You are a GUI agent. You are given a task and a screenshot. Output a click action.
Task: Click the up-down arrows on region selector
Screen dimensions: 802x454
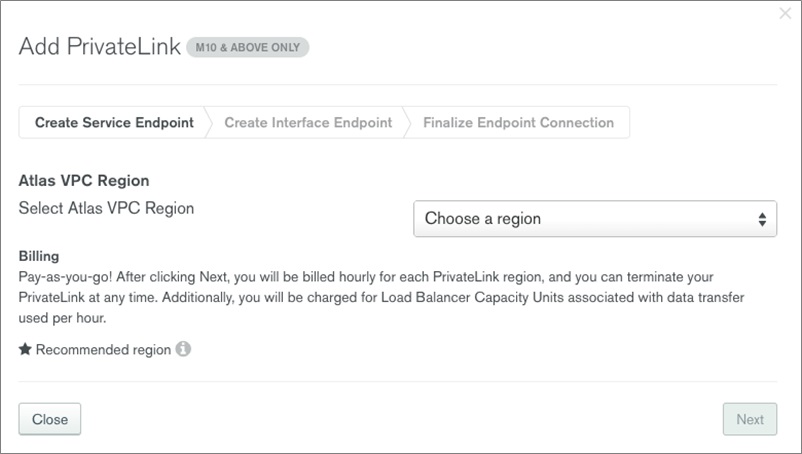(x=762, y=219)
